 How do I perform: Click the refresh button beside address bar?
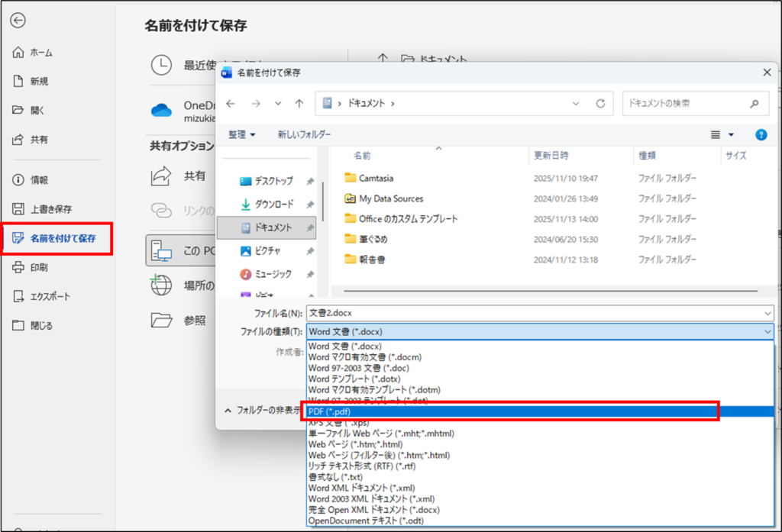coord(600,103)
